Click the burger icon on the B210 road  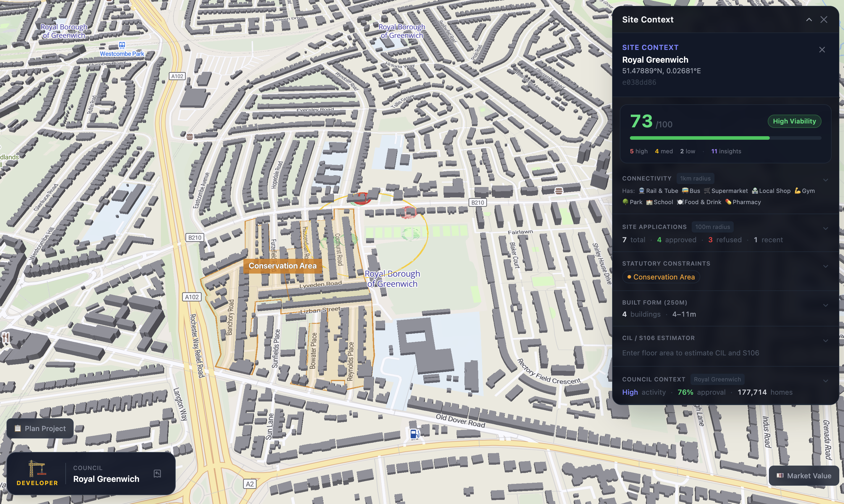point(559,191)
